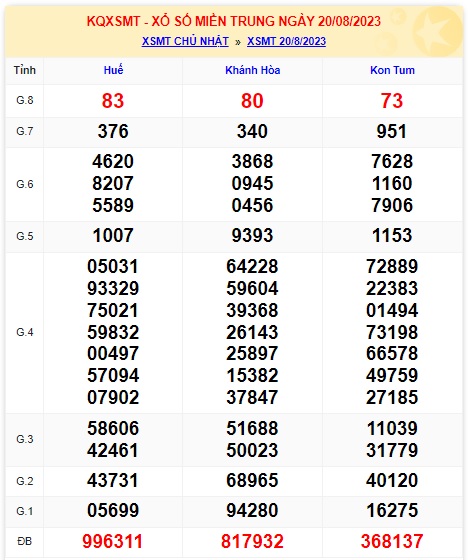The height and width of the screenshot is (560, 468).
Task: Click the G.7 row label
Action: coord(25,131)
